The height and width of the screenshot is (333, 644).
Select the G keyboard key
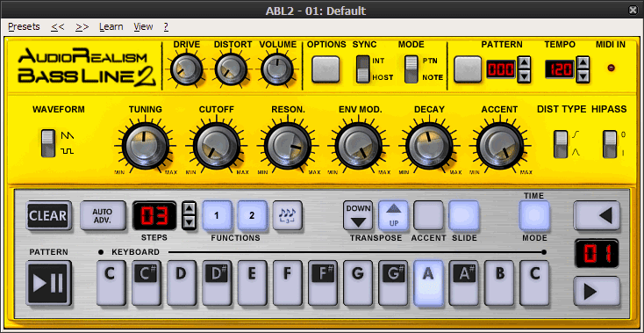click(358, 283)
